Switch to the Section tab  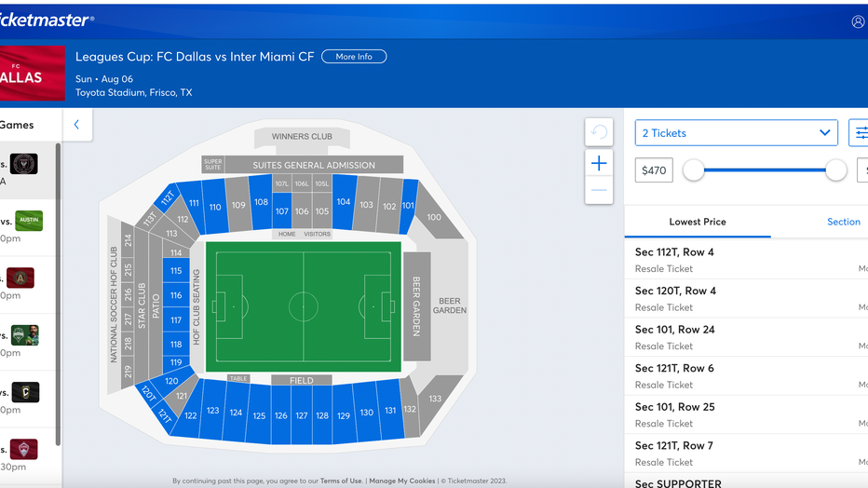[x=843, y=222]
